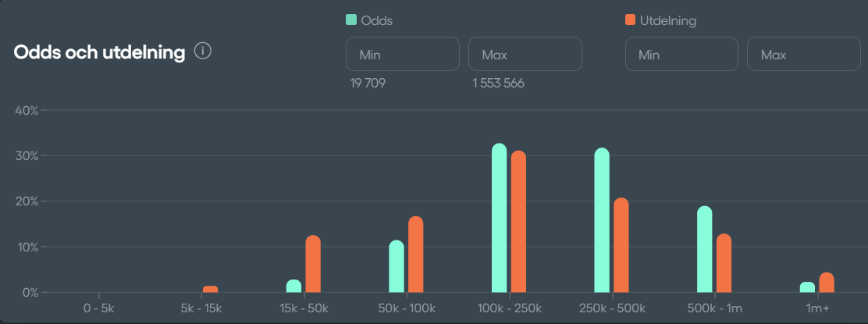Select the orange Utdelning bar for 50k - 100k

pos(416,255)
